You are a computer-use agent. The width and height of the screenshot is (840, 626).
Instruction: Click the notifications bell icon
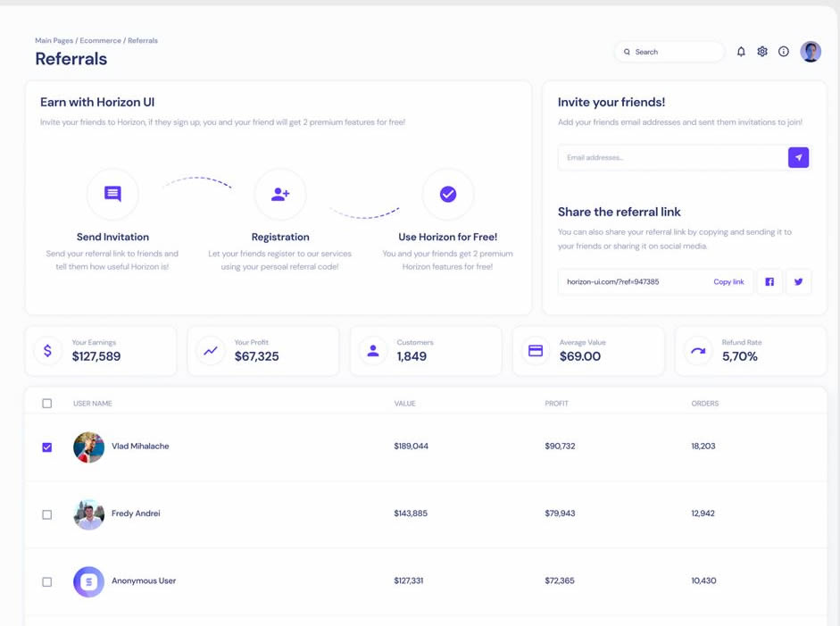pos(741,52)
